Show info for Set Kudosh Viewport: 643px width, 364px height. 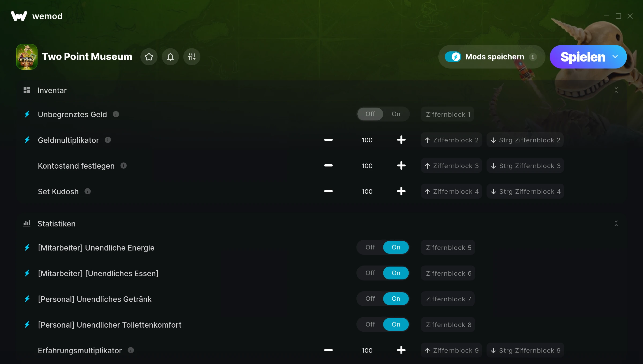point(88,191)
